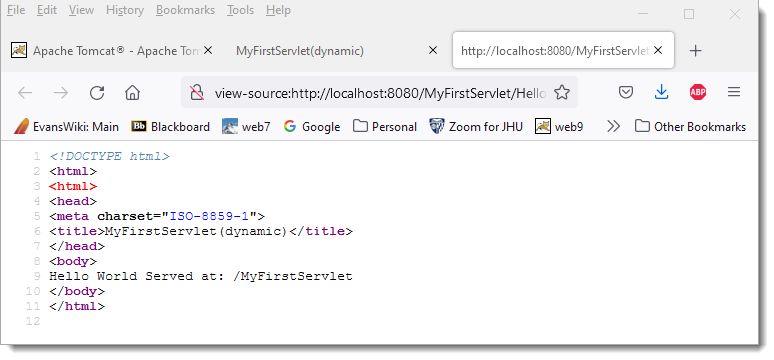Open the EvansWiki: Main bookmark

pos(67,127)
